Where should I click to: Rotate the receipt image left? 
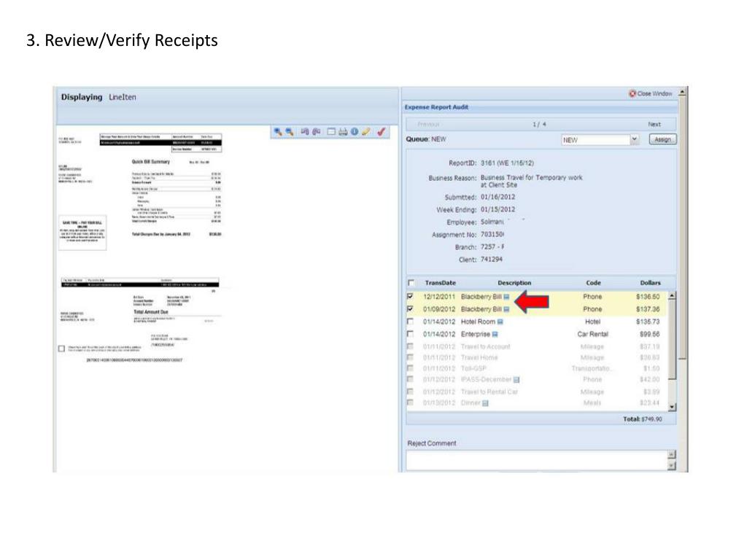[x=305, y=132]
